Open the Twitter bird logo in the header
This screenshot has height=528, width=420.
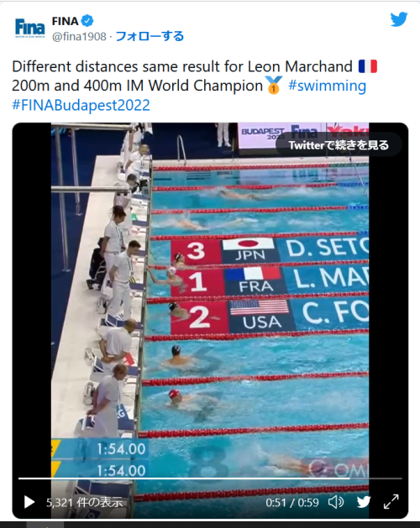pos(399,19)
